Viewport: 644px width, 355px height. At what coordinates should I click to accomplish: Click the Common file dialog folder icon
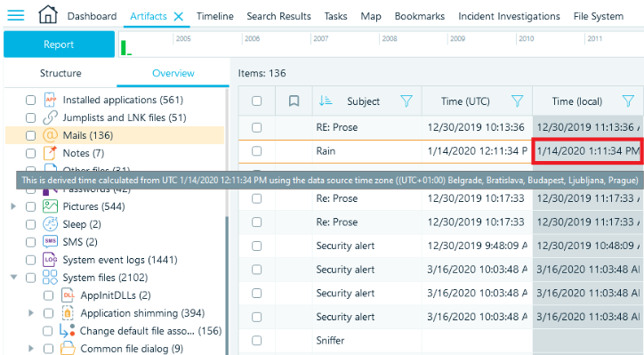(68, 349)
